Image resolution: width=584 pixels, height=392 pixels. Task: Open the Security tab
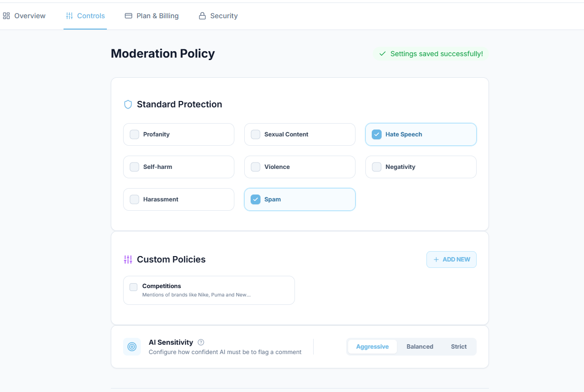(x=218, y=16)
